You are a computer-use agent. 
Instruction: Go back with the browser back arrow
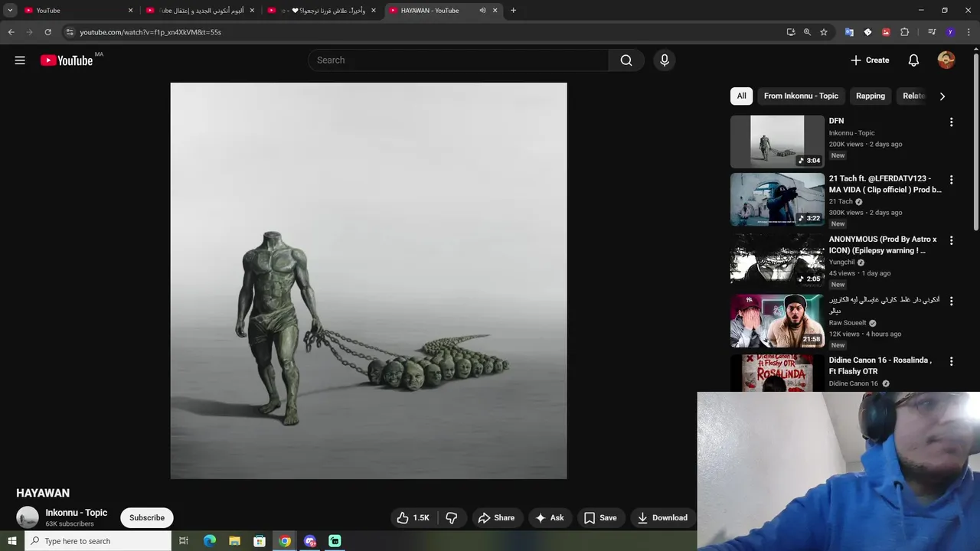(x=11, y=32)
